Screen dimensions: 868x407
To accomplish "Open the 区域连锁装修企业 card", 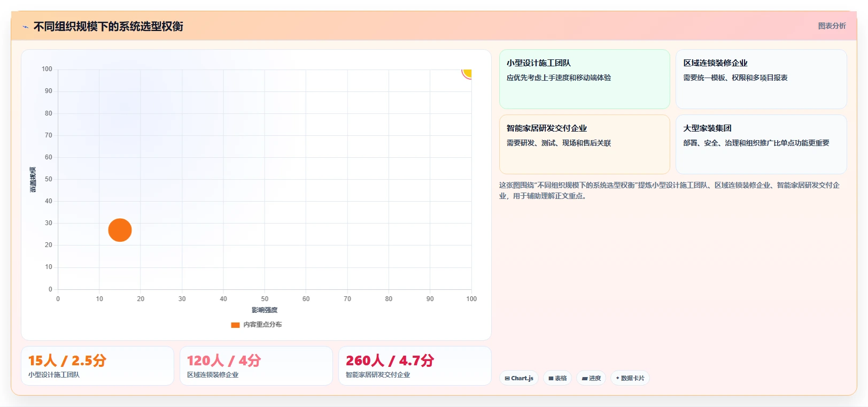I will [761, 79].
